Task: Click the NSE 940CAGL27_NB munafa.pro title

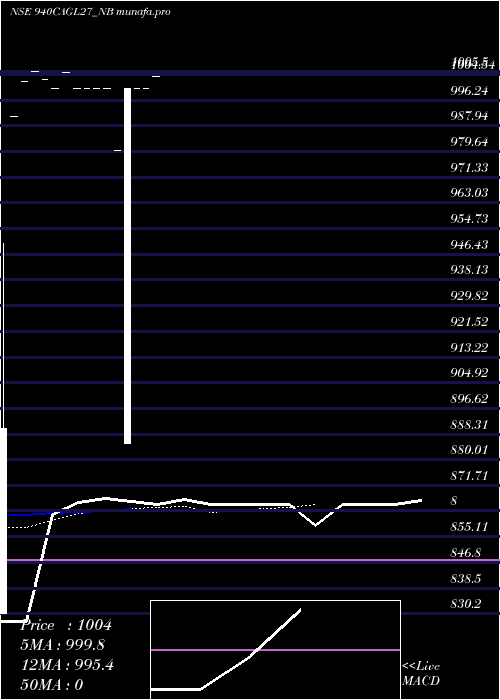Action: tap(90, 12)
